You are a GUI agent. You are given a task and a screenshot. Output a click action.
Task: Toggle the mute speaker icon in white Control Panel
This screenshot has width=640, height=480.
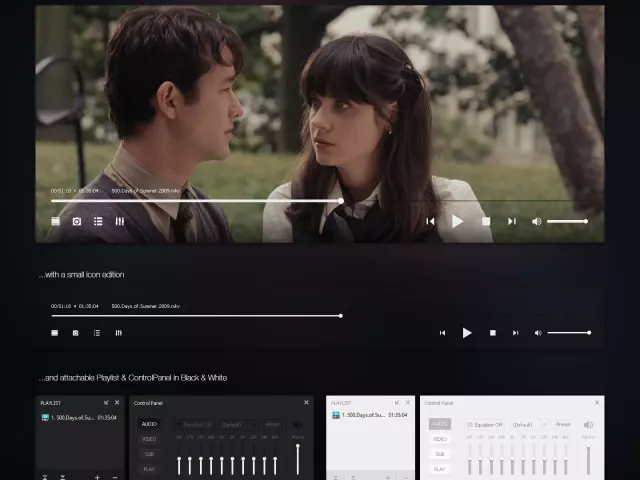point(588,425)
